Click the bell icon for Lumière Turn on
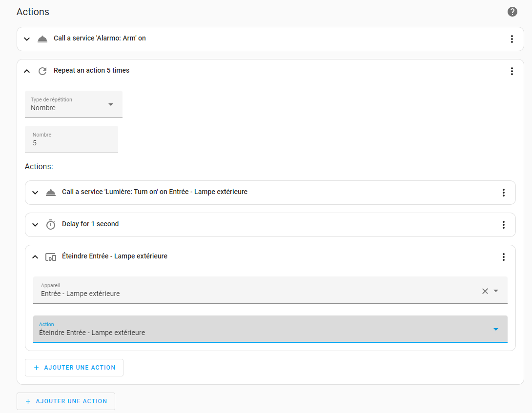The image size is (532, 413). [x=51, y=193]
